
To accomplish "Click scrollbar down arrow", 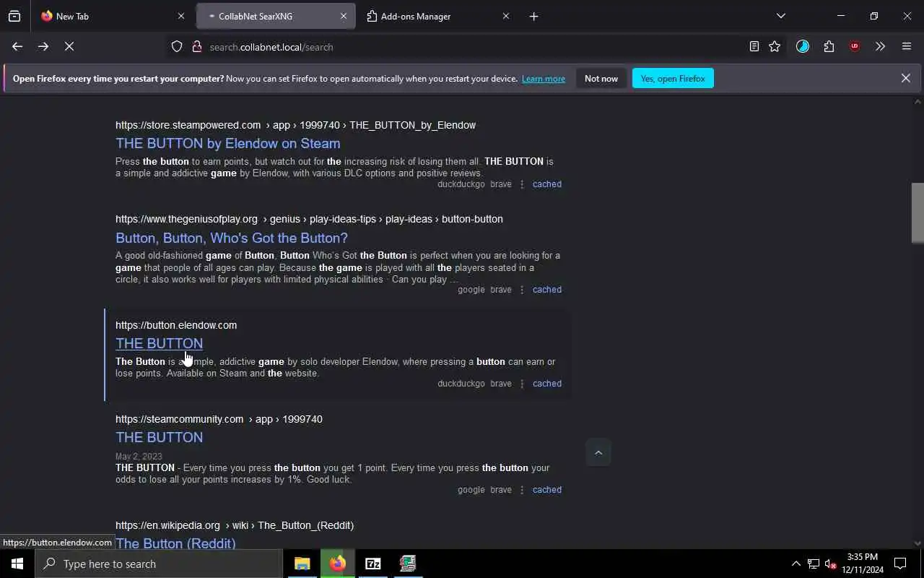I will point(918,543).
